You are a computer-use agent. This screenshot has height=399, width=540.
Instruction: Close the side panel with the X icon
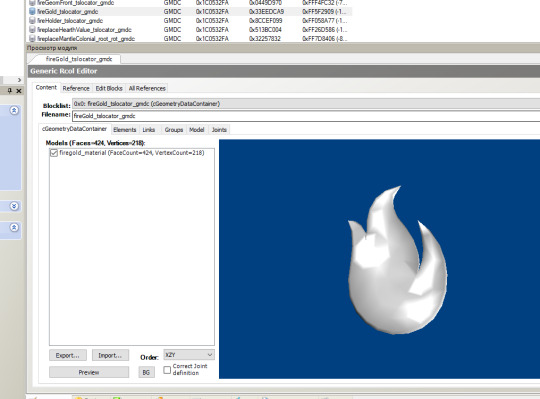19,91
